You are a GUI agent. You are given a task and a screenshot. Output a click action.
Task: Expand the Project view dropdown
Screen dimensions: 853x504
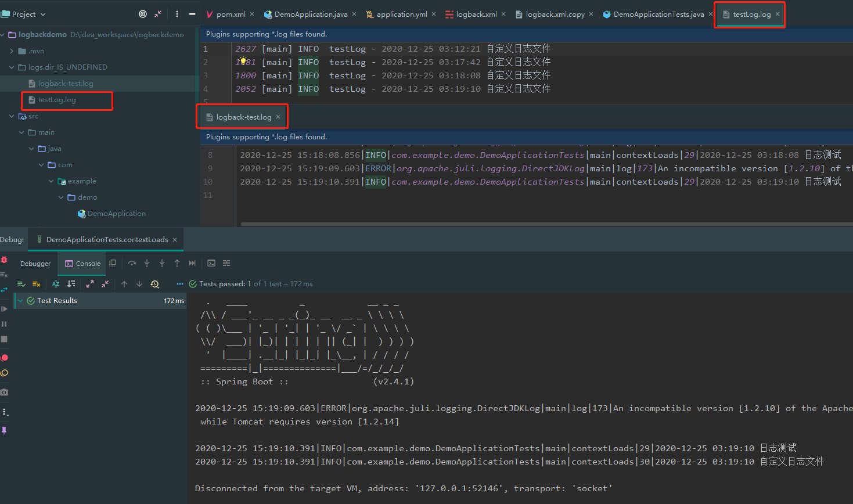pyautogui.click(x=42, y=14)
